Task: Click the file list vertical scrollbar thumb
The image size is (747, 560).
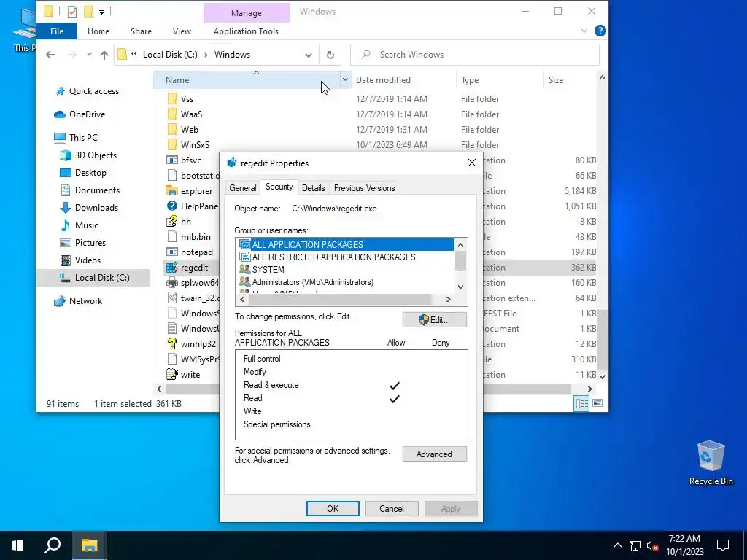Action: pyautogui.click(x=602, y=339)
